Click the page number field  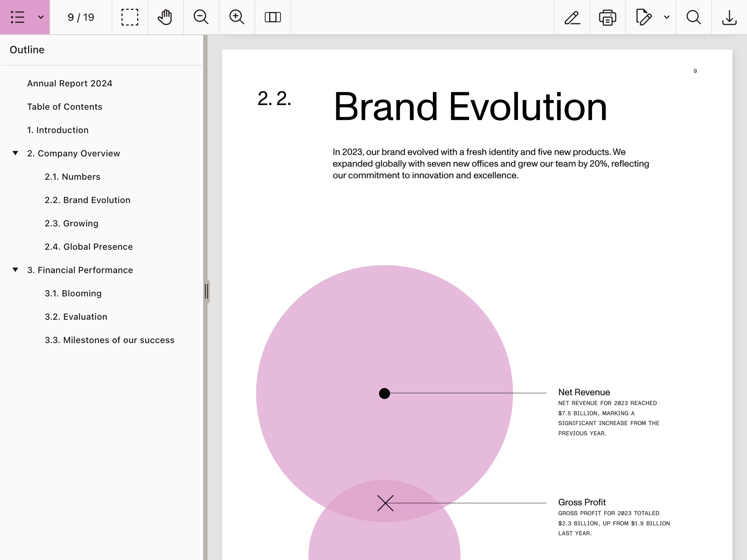81,17
